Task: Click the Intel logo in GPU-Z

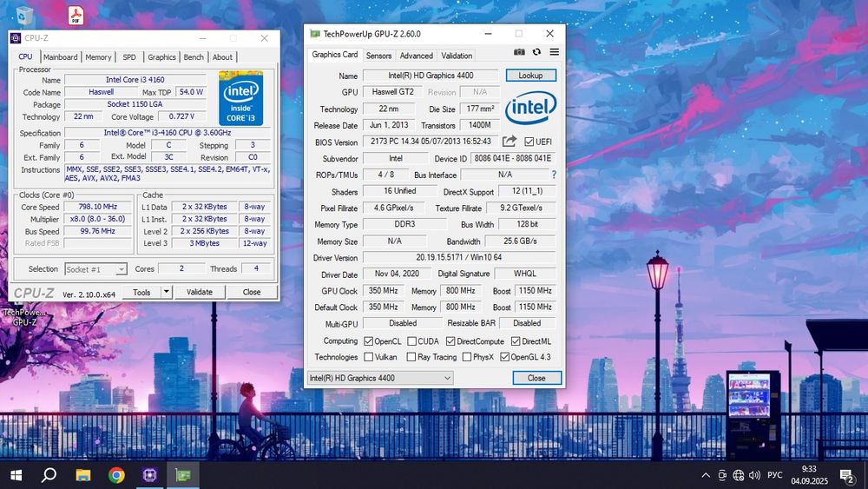Action: tap(531, 107)
